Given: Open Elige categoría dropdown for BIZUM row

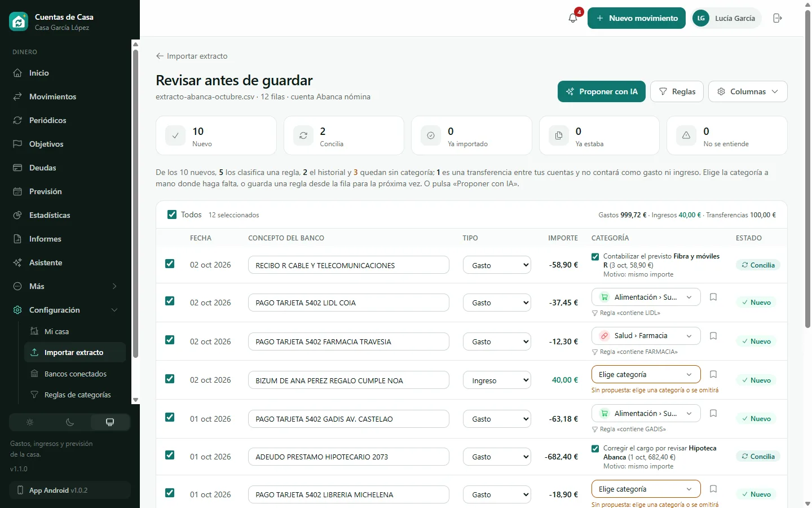Looking at the screenshot, I should point(646,374).
